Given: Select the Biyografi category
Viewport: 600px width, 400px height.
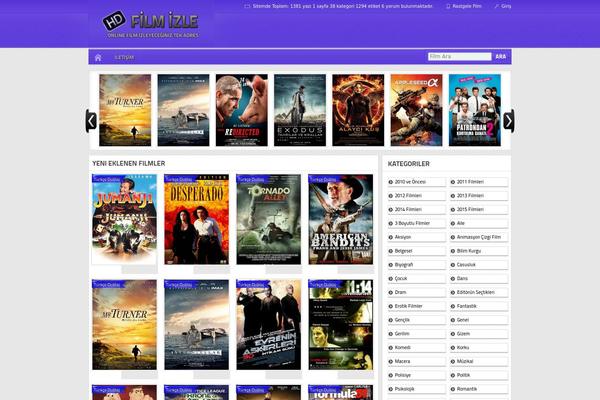Looking at the screenshot, I should [417, 264].
